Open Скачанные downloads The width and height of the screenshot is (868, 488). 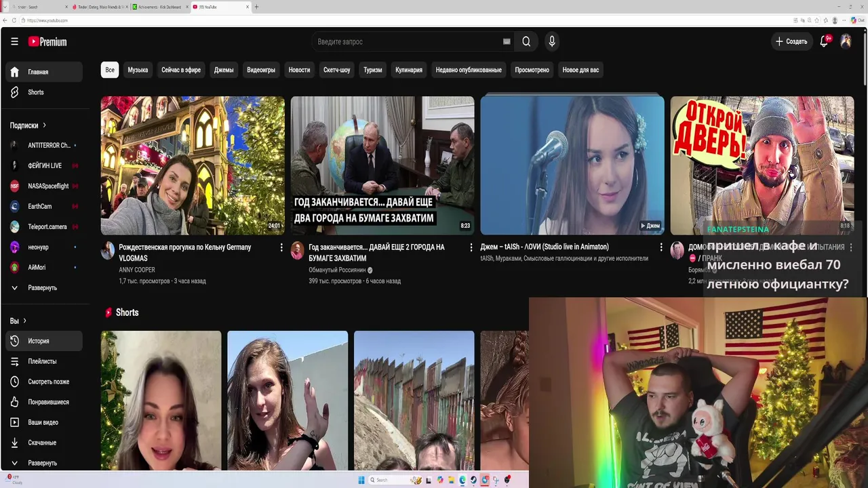[44, 443]
